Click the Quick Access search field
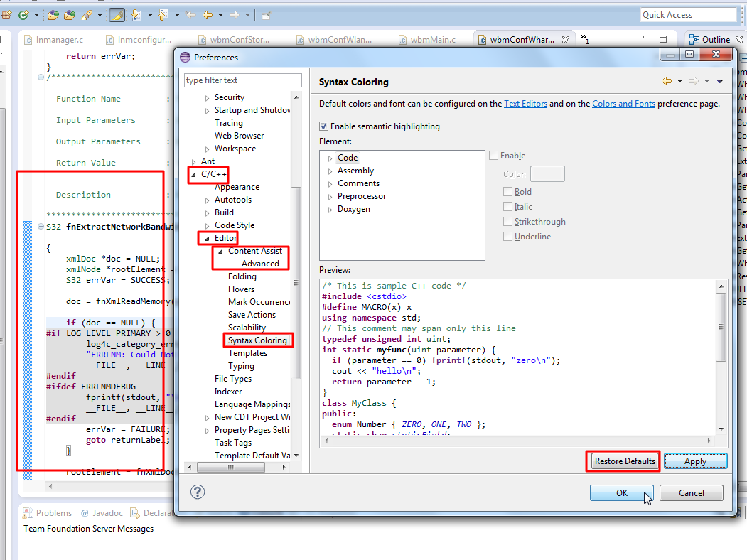The height and width of the screenshot is (560, 747). coord(689,15)
